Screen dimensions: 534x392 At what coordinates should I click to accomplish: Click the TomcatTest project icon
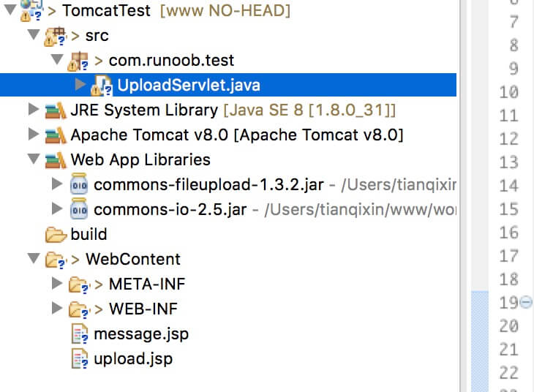(31, 11)
